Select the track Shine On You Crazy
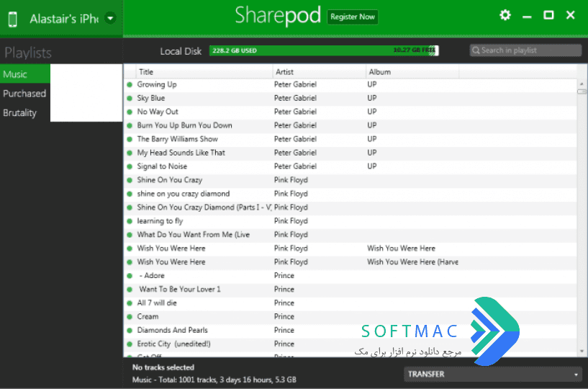 coord(170,180)
